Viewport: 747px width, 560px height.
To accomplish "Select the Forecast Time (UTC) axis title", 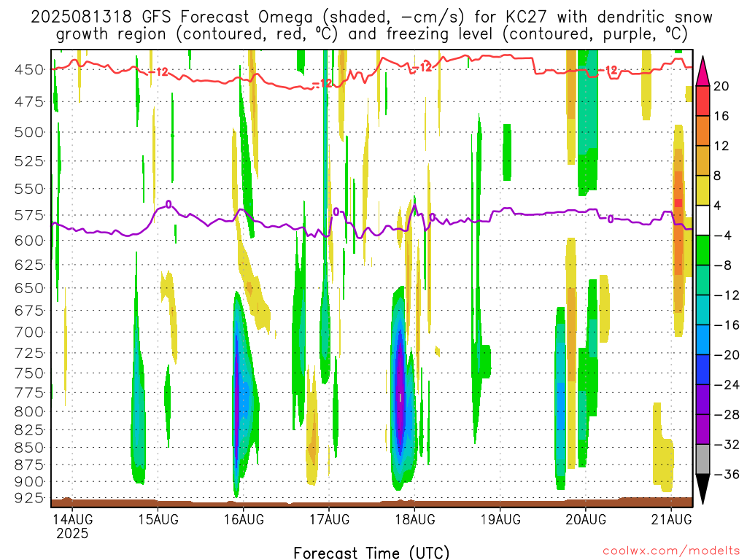I will pyautogui.click(x=371, y=553).
